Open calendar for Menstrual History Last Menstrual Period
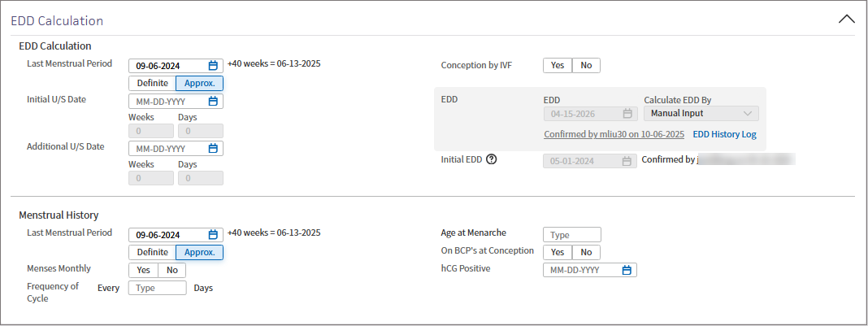868x326 pixels. pos(213,235)
